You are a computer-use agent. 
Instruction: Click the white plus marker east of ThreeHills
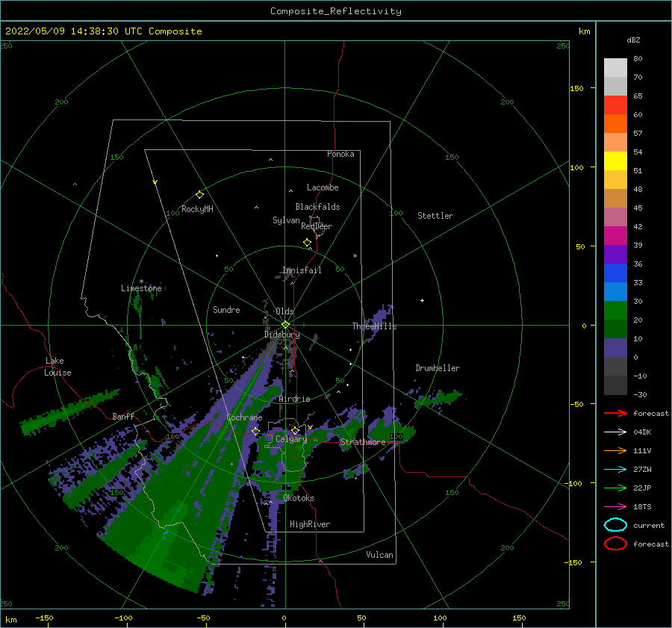coord(422,300)
